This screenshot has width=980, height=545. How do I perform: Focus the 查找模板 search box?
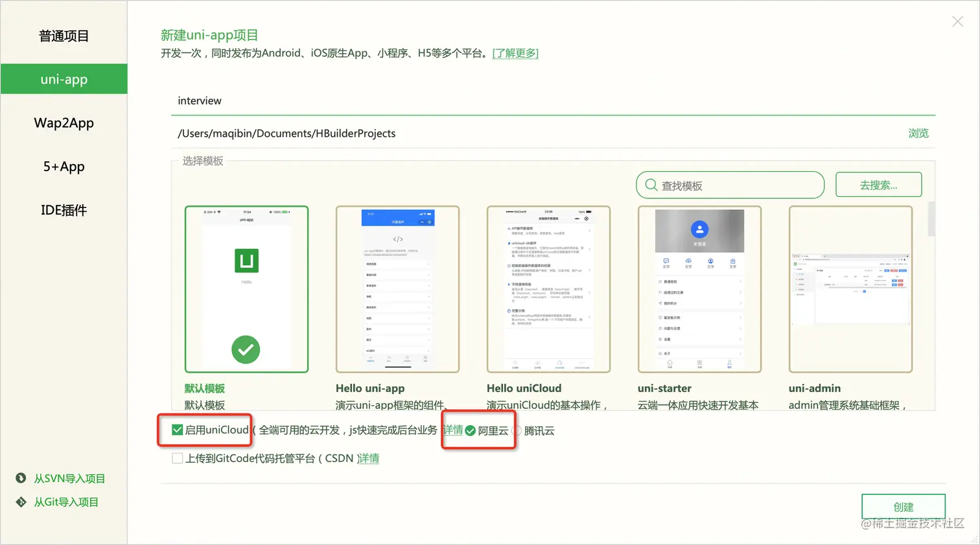tap(730, 185)
